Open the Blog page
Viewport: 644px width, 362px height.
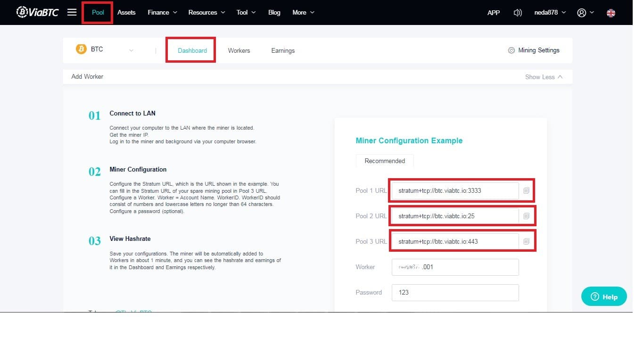click(274, 12)
